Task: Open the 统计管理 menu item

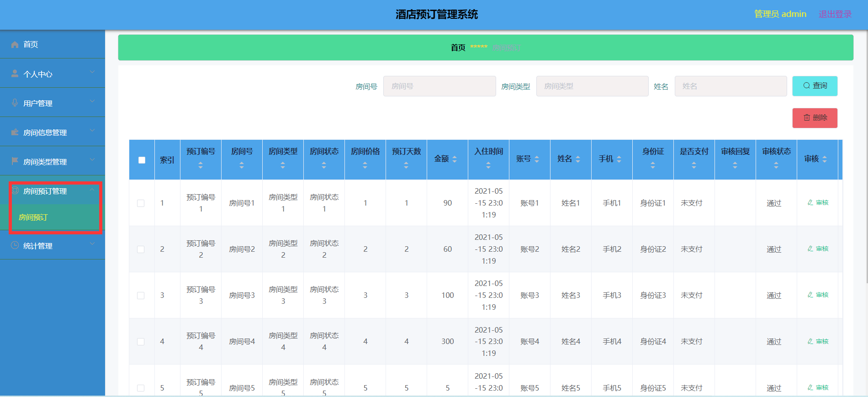Action: click(53, 245)
